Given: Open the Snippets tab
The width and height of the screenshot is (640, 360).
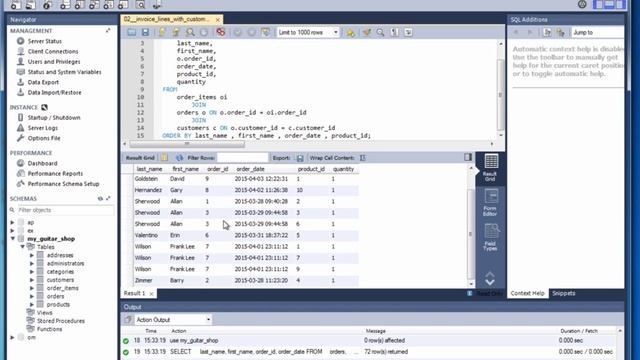Looking at the screenshot, I should point(564,293).
